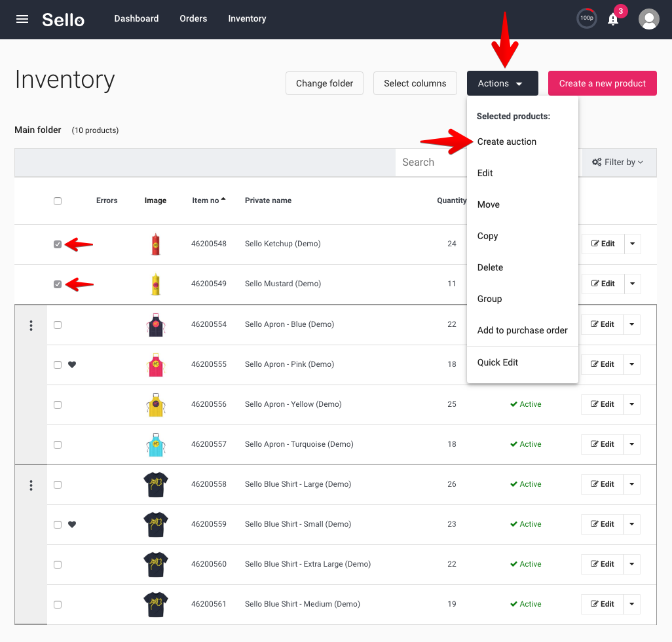Viewport: 672px width, 642px height.
Task: Edit the Sello Blue Shirt Medium product
Action: point(602,604)
